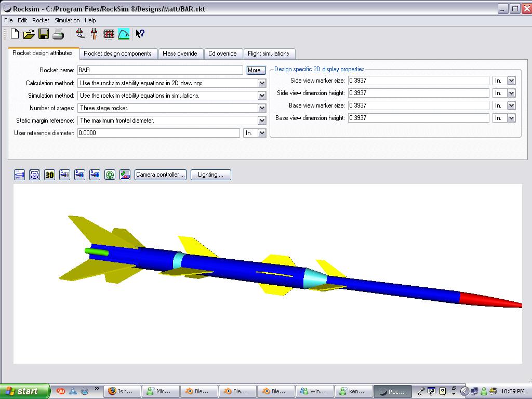Open Side view marker size units dropdown
The image size is (532, 399).
(511, 81)
